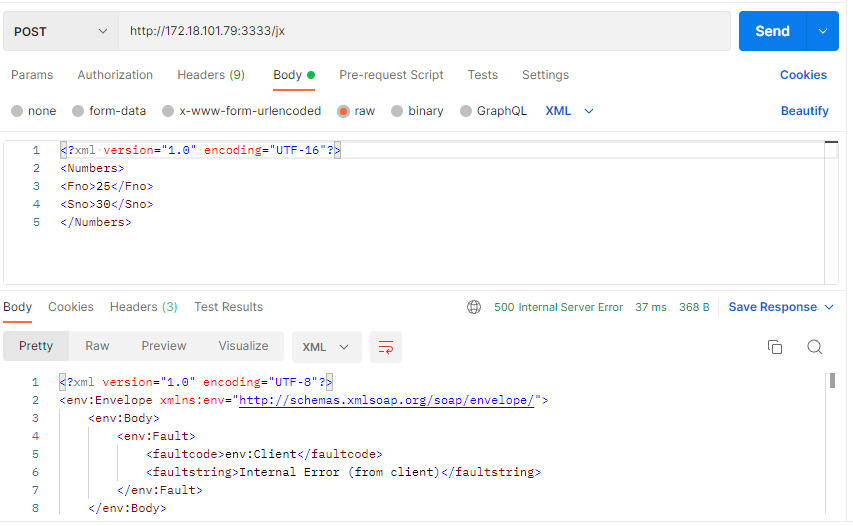Click the 500 Internal Server Error status
Image resolution: width=853 pixels, height=526 pixels.
click(x=558, y=307)
